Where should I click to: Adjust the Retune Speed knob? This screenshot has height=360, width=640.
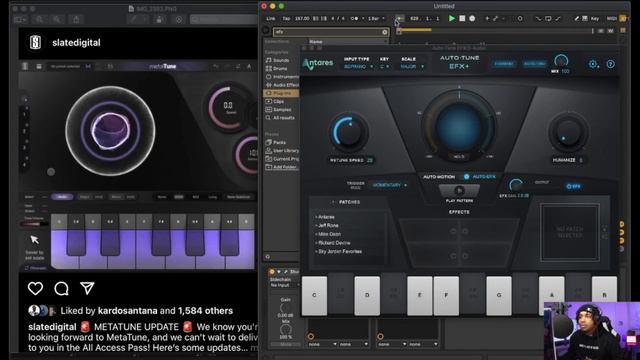[x=349, y=132]
